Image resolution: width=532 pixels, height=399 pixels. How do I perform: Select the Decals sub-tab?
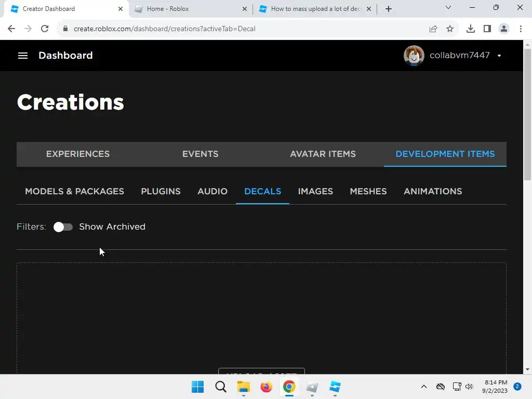262,191
